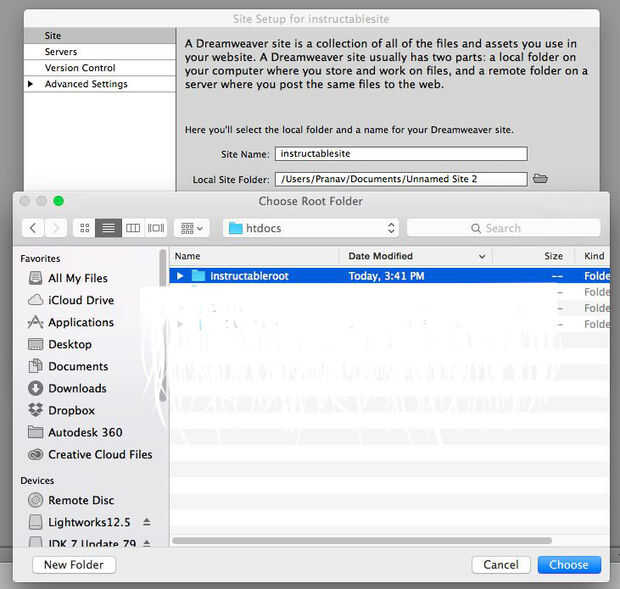Browse for local site folder icon

pyautogui.click(x=540, y=179)
